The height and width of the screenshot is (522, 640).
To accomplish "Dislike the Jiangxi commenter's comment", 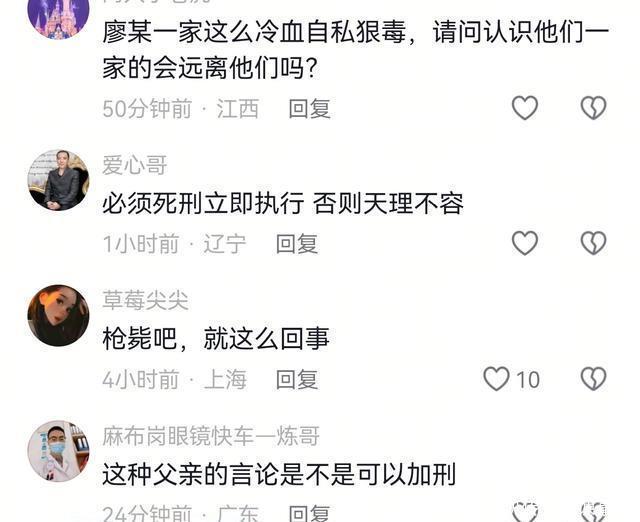I will 593,108.
